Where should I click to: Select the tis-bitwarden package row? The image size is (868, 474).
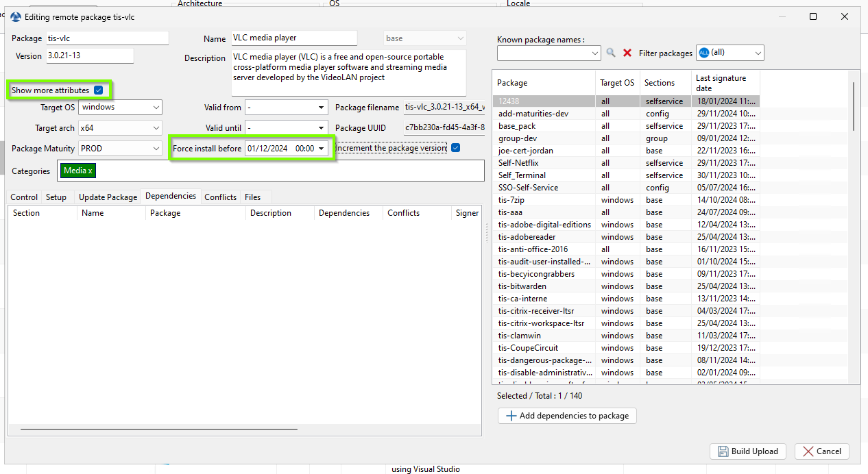[x=626, y=286]
